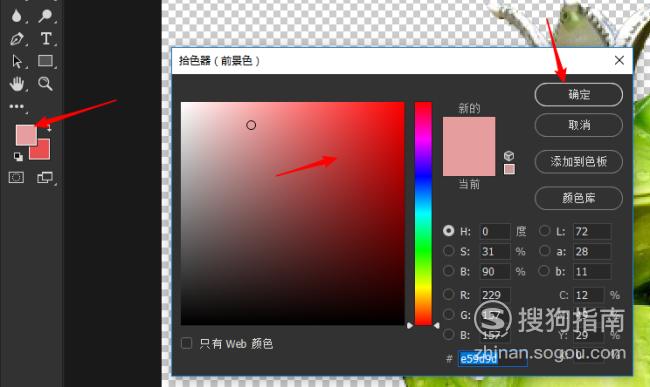This screenshot has width=650, height=387.
Task: Click the red background color swatch
Action: point(41,151)
